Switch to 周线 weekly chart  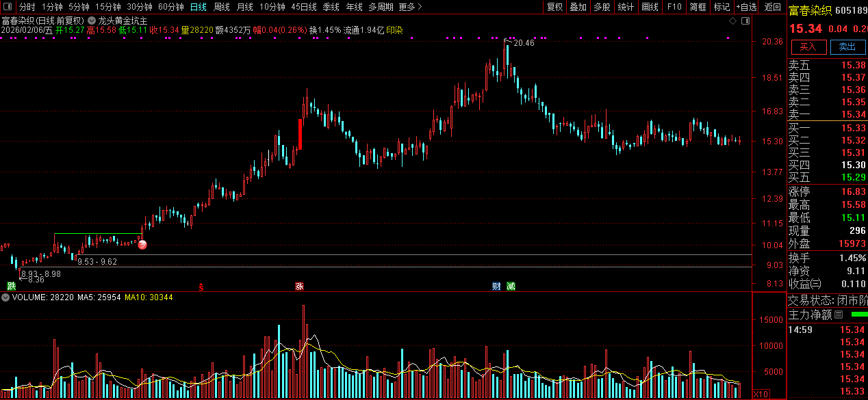click(x=221, y=7)
